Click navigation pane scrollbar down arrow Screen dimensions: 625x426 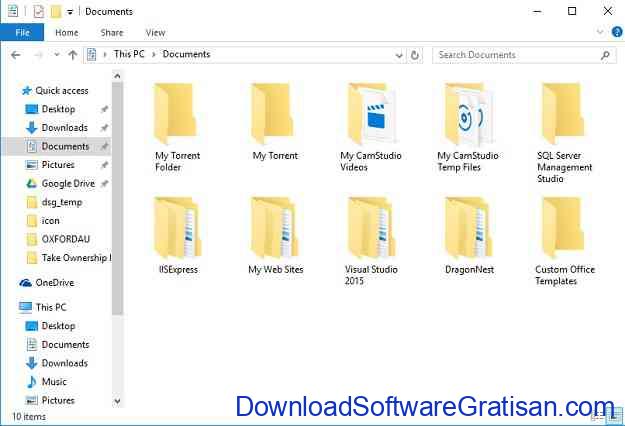[117, 401]
